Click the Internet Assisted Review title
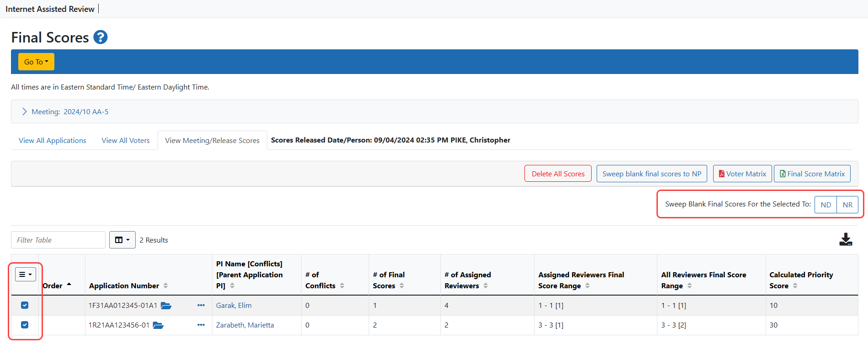Viewport: 868px width, 349px height. 50,9
